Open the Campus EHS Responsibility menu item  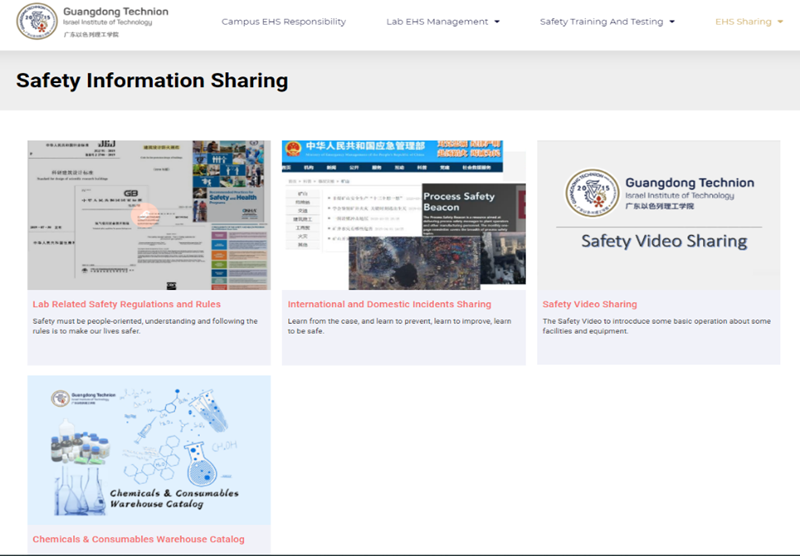point(283,22)
